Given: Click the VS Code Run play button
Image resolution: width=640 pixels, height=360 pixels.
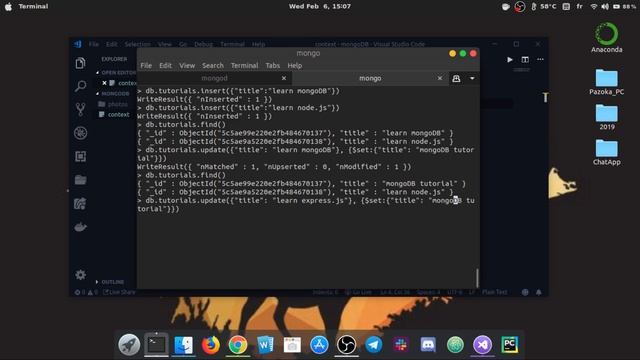Looking at the screenshot, I should pos(510,60).
